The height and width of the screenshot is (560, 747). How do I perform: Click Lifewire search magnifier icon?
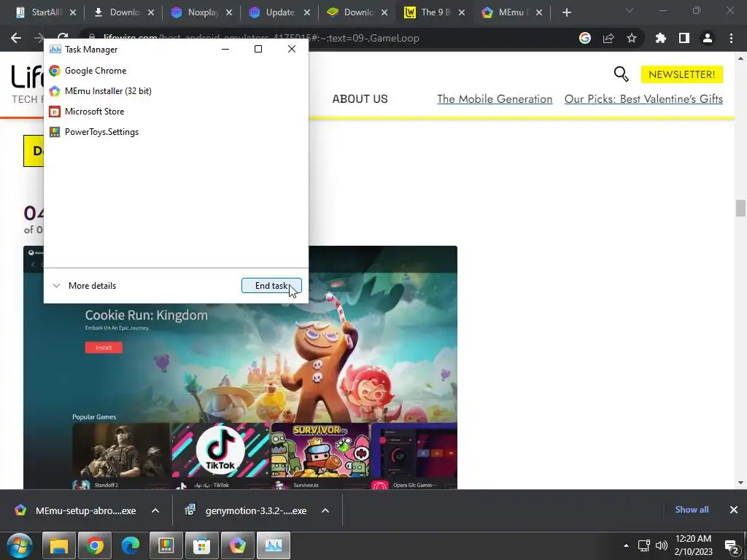pos(621,74)
